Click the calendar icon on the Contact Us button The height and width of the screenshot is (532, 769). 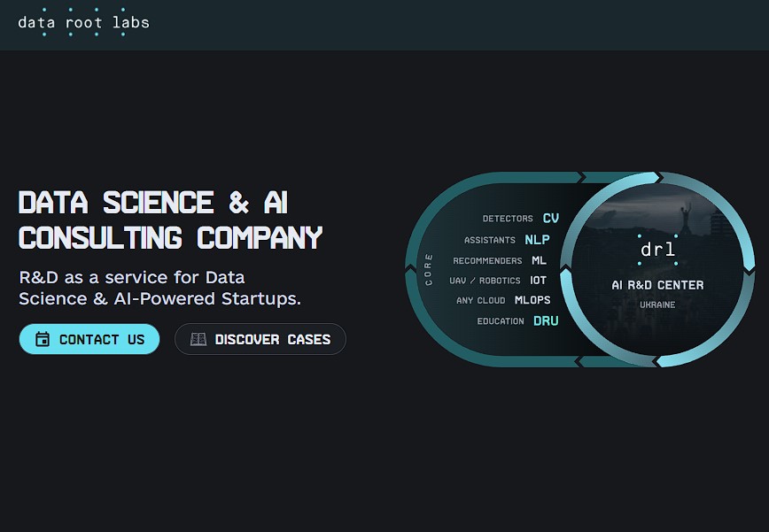[43, 339]
